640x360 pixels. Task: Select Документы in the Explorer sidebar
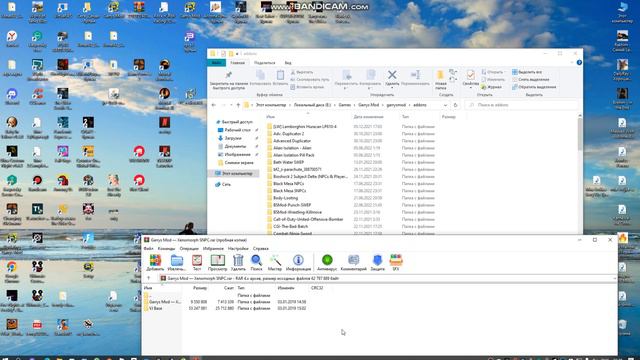[232, 146]
